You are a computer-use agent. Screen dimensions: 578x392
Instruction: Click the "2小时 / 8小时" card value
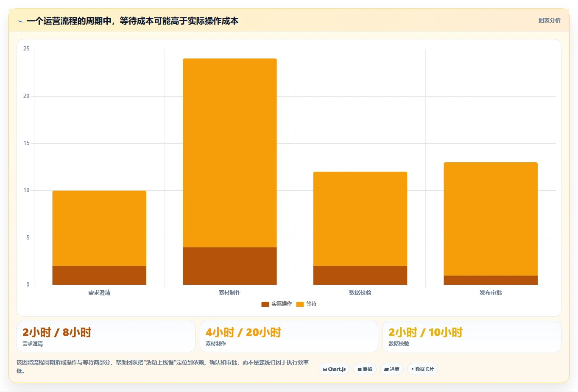pos(57,332)
